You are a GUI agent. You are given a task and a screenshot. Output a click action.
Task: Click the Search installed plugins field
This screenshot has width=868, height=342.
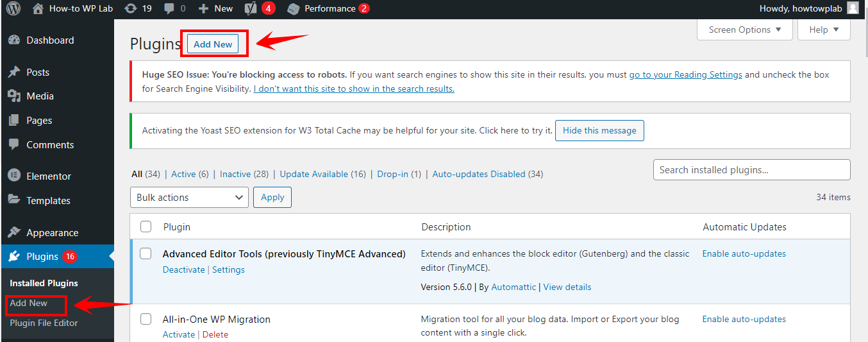(751, 170)
